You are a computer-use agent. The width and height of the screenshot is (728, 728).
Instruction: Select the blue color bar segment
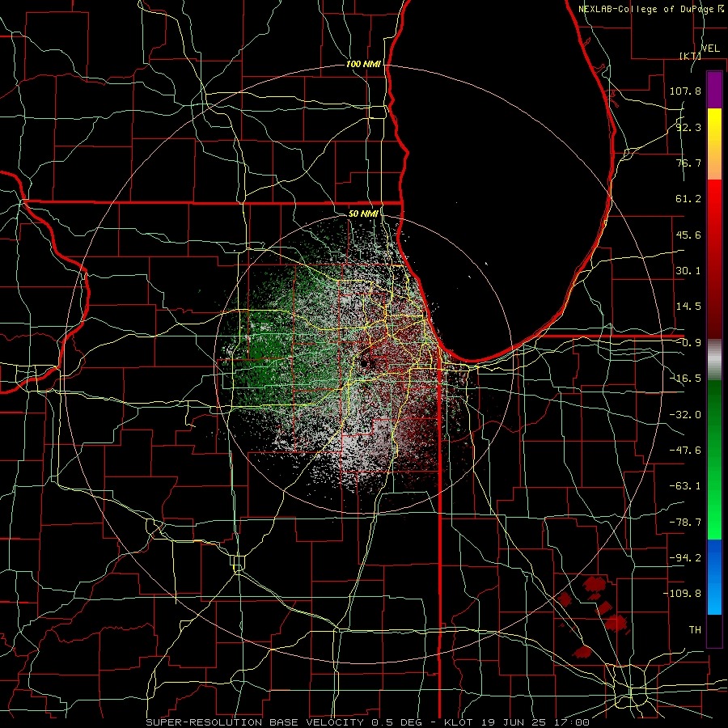714,577
